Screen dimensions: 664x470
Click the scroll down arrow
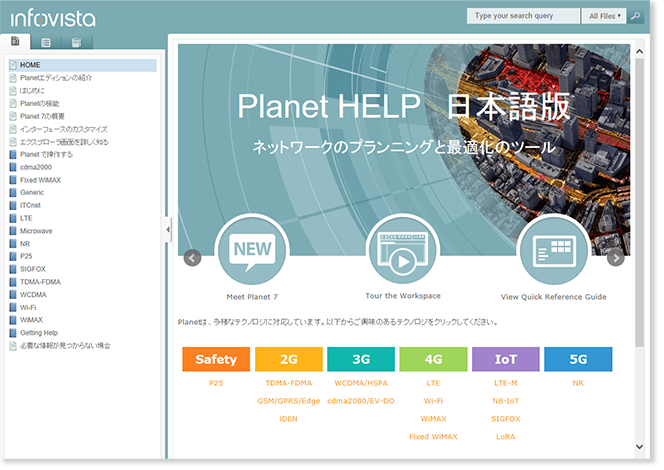click(x=639, y=446)
